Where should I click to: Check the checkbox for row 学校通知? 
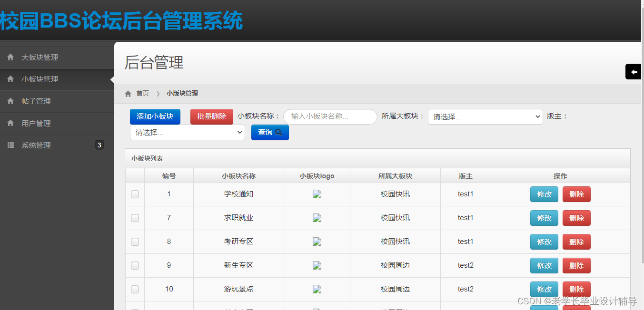(135, 194)
